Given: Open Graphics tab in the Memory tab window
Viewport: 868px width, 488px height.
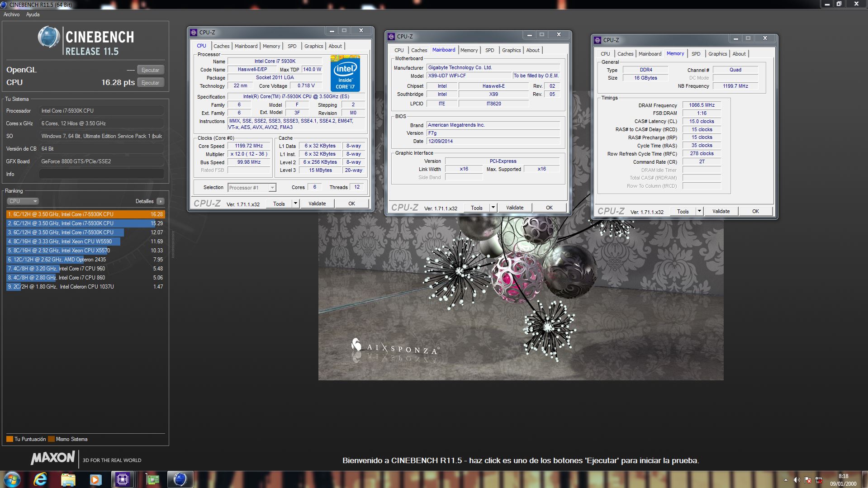Looking at the screenshot, I should 718,54.
